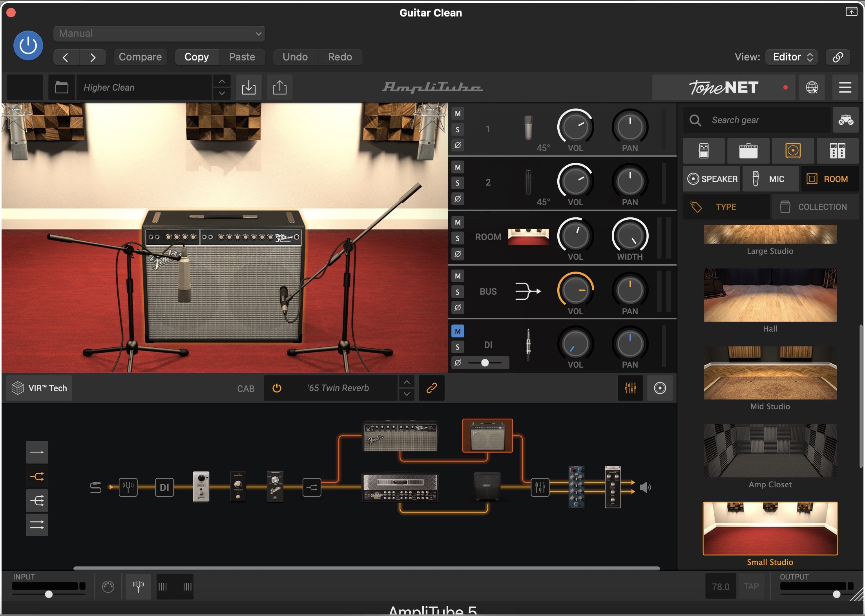This screenshot has height=616, width=865.
Task: Open the View Editor dropdown
Action: coord(792,57)
